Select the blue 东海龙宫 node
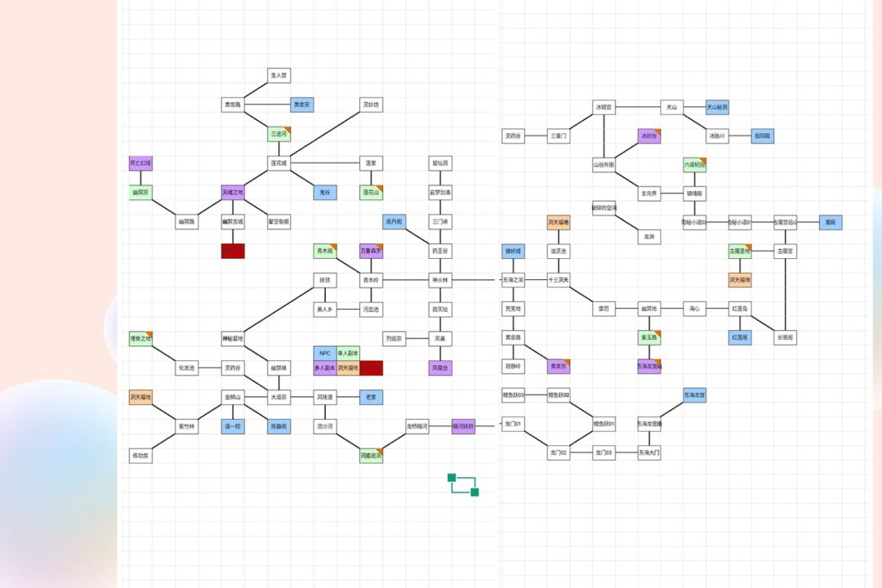This screenshot has height=588, width=882. 695,395
